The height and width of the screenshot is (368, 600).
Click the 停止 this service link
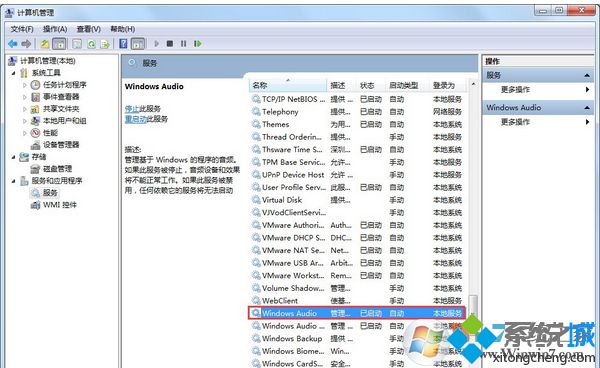pos(131,109)
